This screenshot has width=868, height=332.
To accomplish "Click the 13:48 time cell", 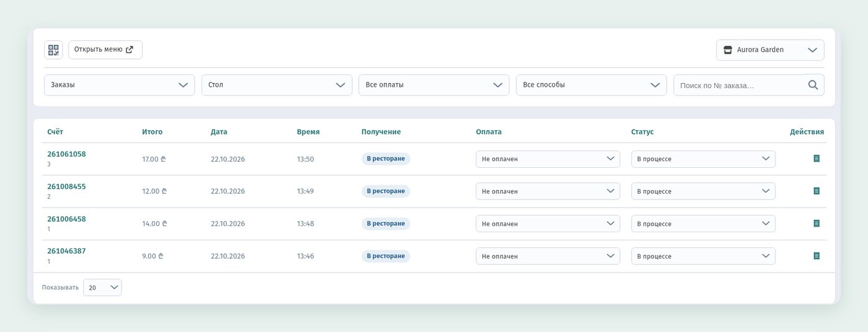I will [306, 224].
